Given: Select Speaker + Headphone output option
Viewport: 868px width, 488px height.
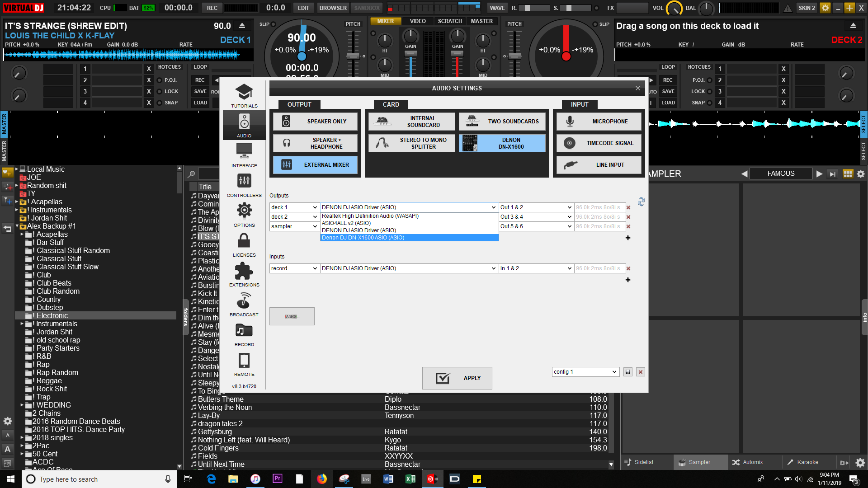Looking at the screenshot, I should pos(315,143).
